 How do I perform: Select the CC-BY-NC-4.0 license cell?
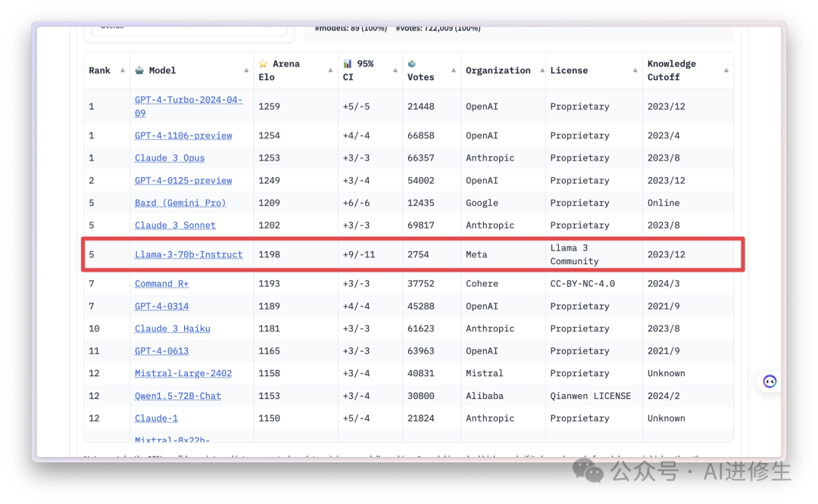click(582, 284)
